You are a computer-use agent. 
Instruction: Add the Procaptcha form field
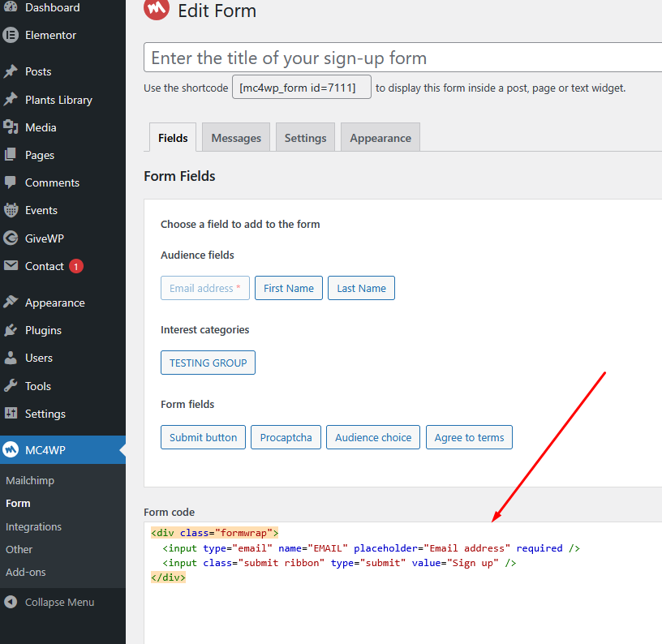[286, 437]
